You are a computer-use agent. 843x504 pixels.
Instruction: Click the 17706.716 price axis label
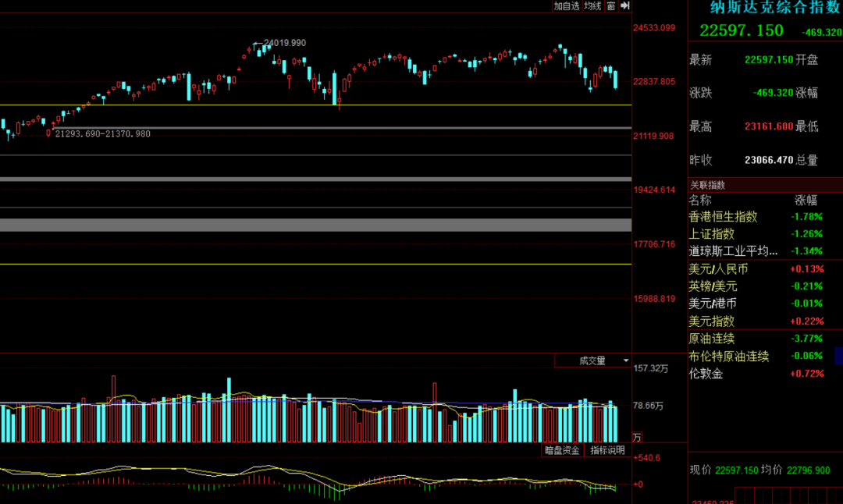point(654,244)
